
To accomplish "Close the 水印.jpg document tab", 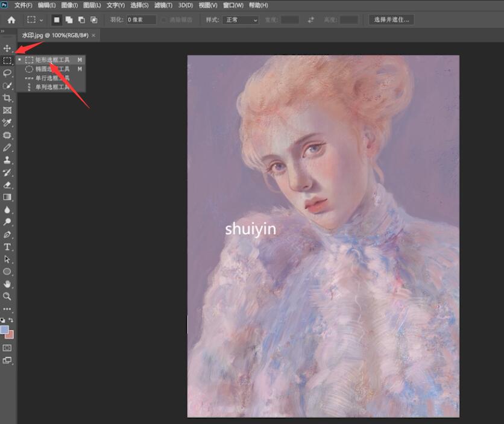I will pos(93,36).
